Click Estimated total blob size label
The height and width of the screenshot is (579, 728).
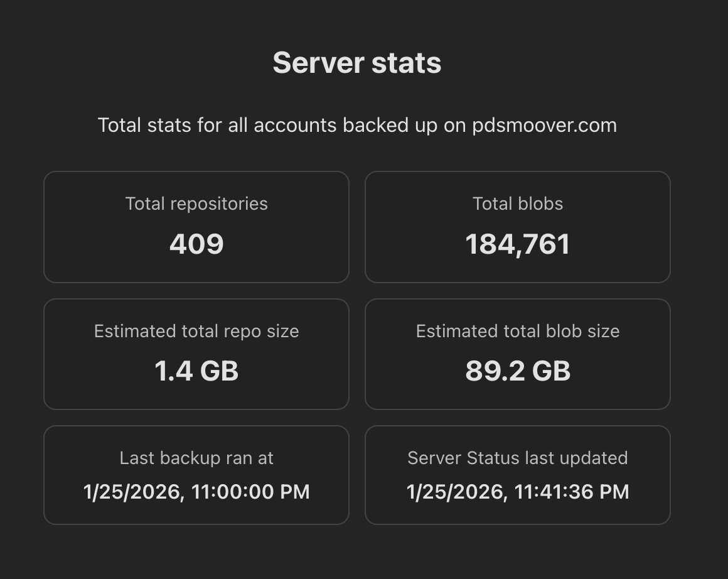pos(518,331)
